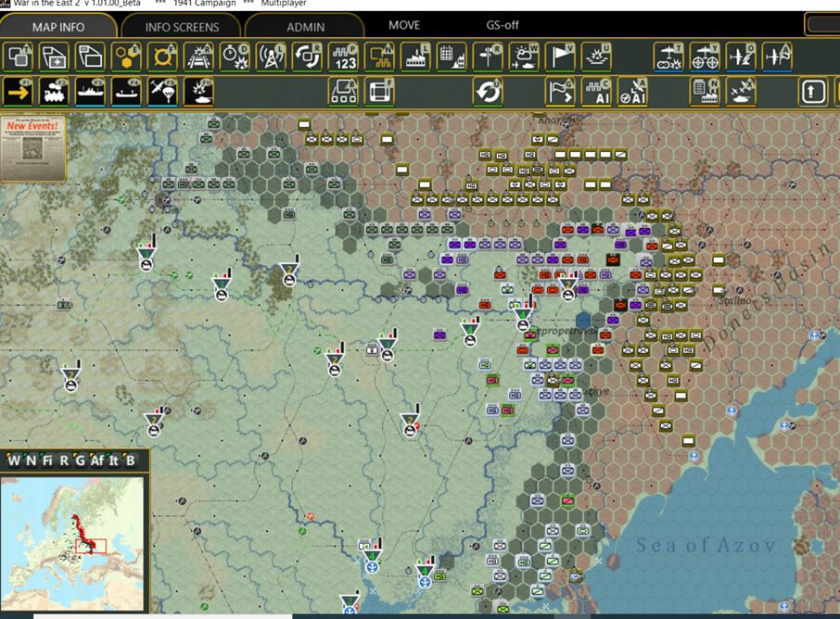Toggle hex enemy control (E) icon
This screenshot has height=619, width=840.
(x=126, y=57)
